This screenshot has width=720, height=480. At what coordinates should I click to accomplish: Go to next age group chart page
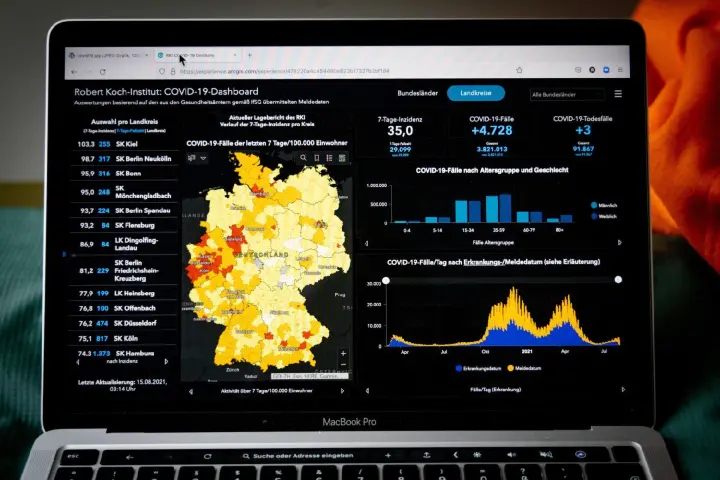[620, 242]
